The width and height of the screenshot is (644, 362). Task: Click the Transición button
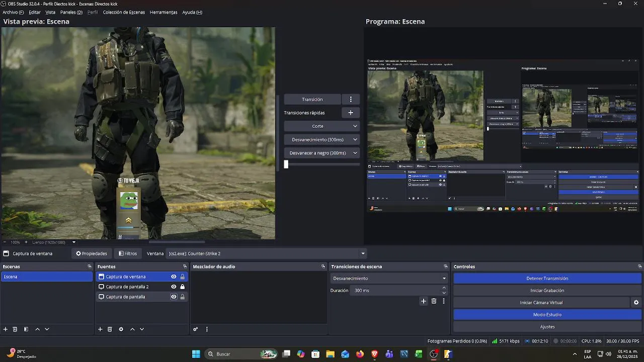click(312, 100)
